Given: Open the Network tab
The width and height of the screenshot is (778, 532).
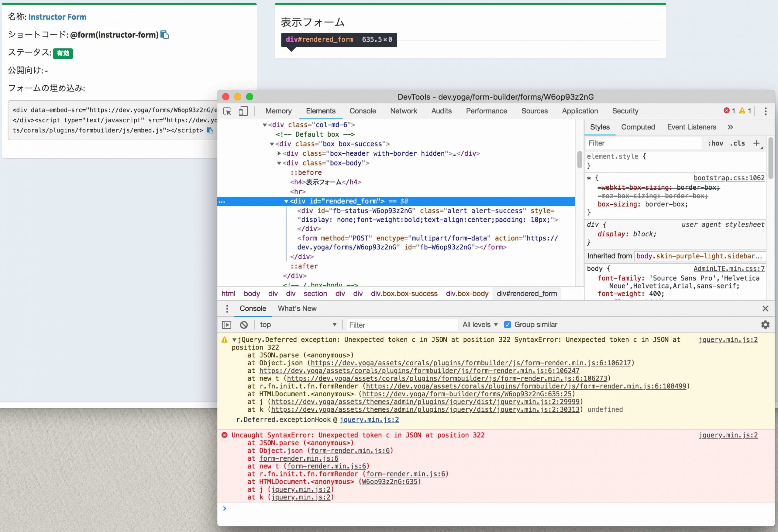Looking at the screenshot, I should click(403, 111).
